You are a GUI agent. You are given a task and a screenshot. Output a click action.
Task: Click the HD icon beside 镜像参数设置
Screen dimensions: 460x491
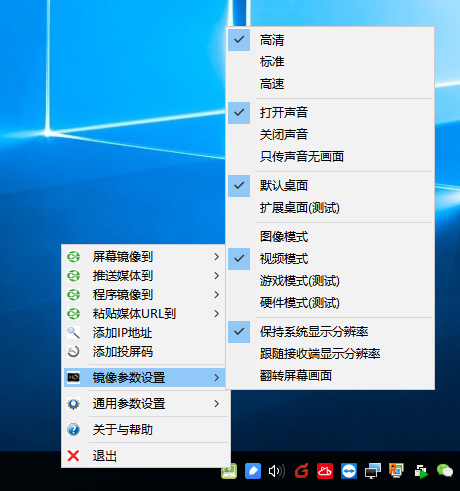coord(73,377)
